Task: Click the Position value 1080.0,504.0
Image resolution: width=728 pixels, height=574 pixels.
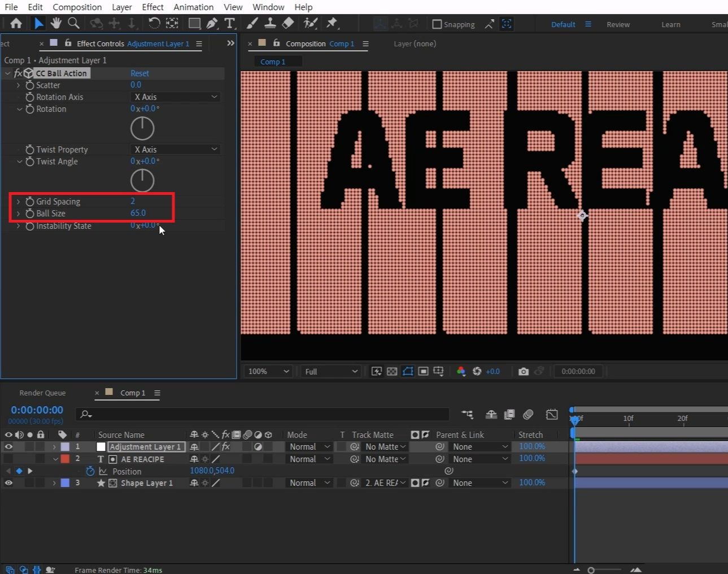Action: (x=212, y=471)
